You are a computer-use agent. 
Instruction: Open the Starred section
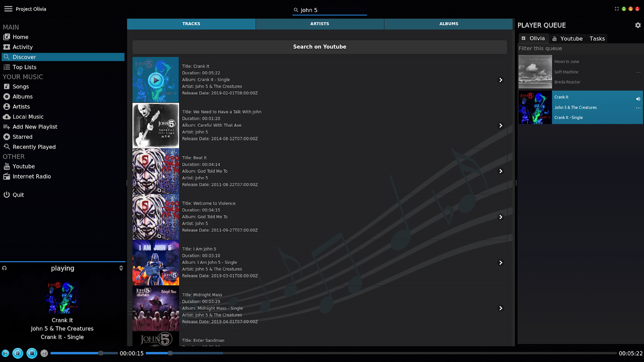22,136
